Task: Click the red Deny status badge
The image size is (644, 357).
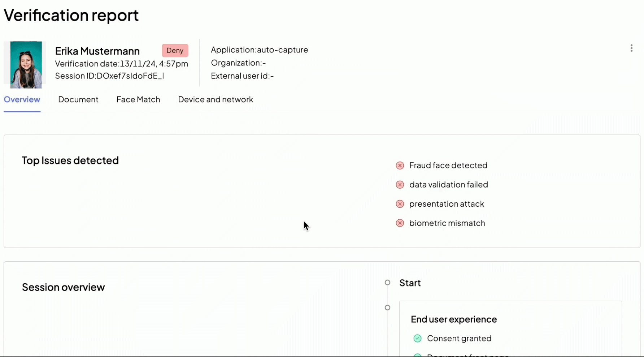Action: tap(175, 51)
